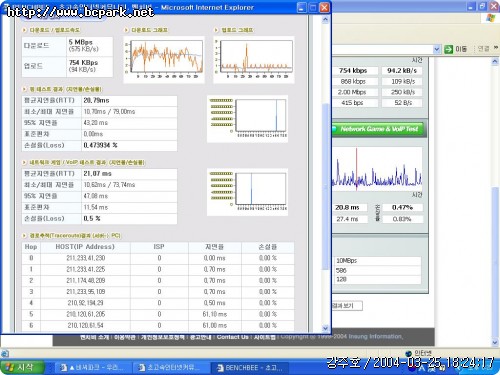Click the 211.233.41.230 hop 0 host cell
Screen dimensions: 500x375
(86, 258)
